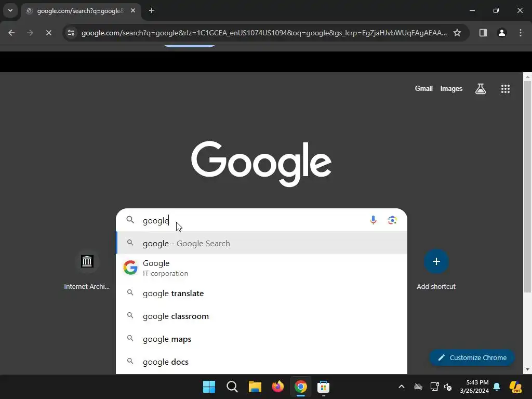Stop loading the page
Image resolution: width=532 pixels, height=399 pixels.
point(48,33)
